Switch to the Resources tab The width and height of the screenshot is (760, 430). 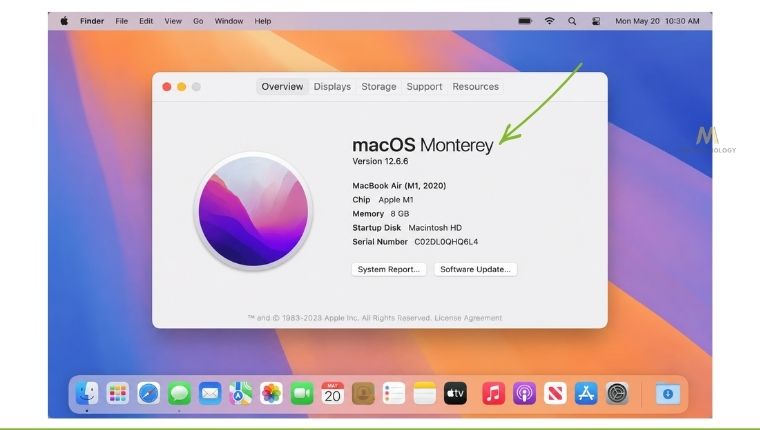click(475, 86)
